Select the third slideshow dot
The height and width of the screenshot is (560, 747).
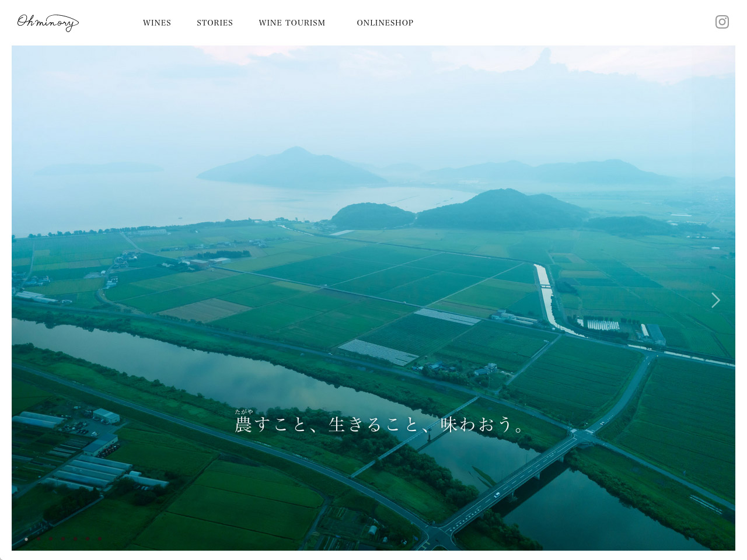pyautogui.click(x=51, y=539)
